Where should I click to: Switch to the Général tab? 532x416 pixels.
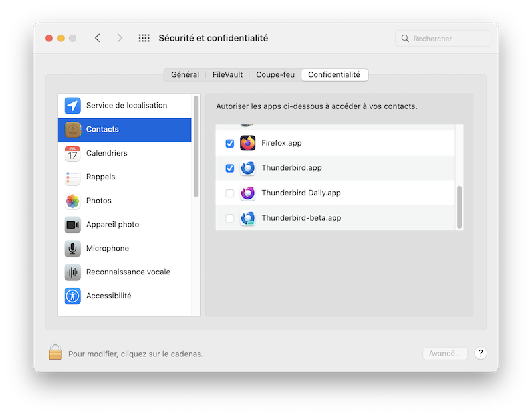(x=184, y=75)
